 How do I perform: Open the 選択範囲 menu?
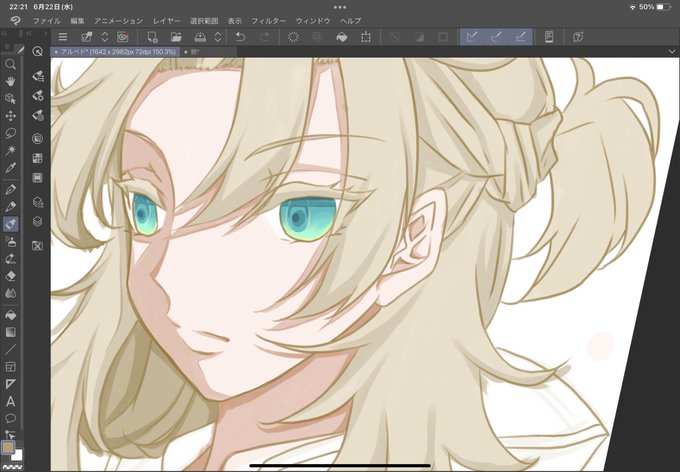coord(204,20)
